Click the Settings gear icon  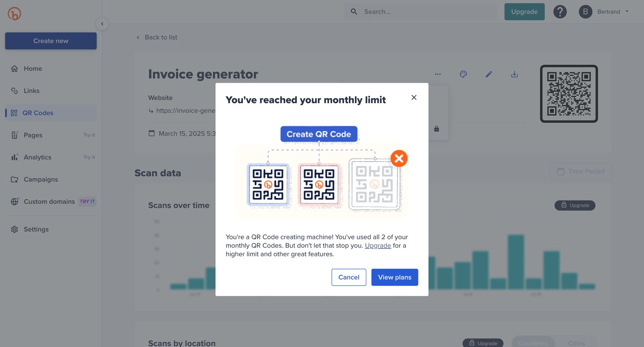(x=14, y=229)
